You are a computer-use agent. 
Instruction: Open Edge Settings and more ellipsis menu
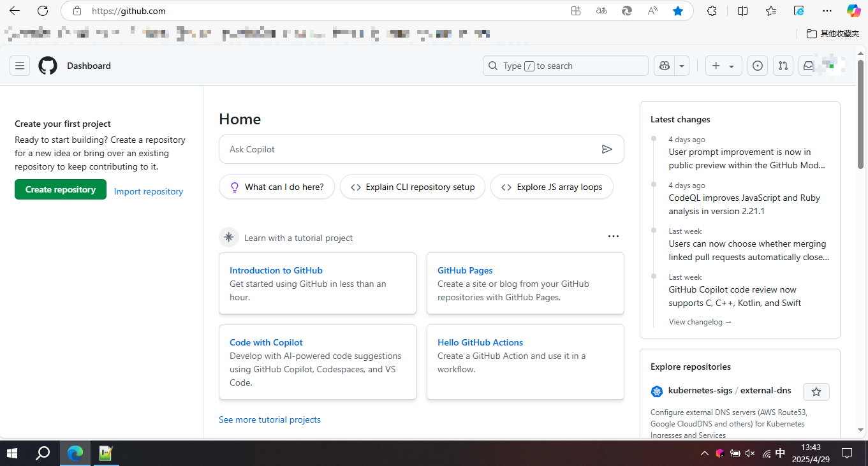point(827,11)
